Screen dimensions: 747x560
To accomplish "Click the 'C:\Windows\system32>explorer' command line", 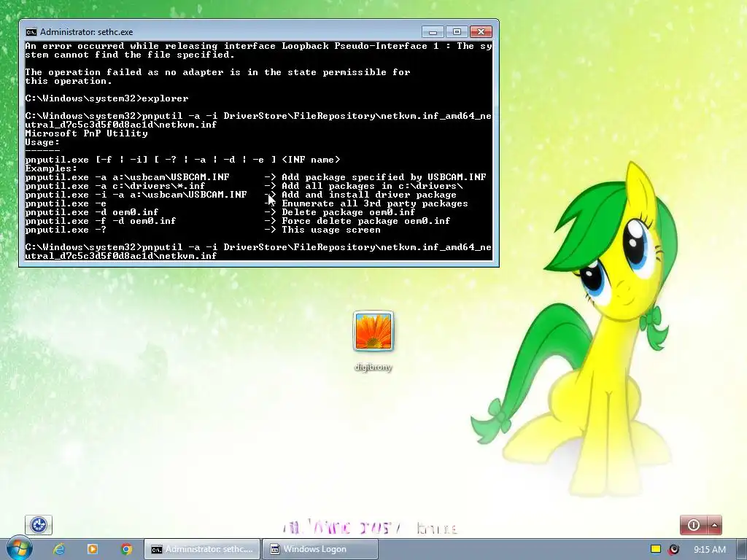I will pyautogui.click(x=107, y=98).
